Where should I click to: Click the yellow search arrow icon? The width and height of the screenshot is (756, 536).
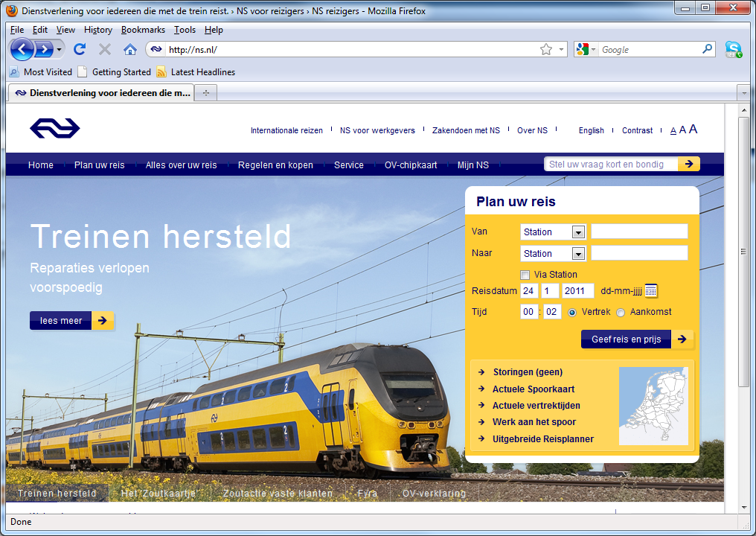click(x=687, y=164)
